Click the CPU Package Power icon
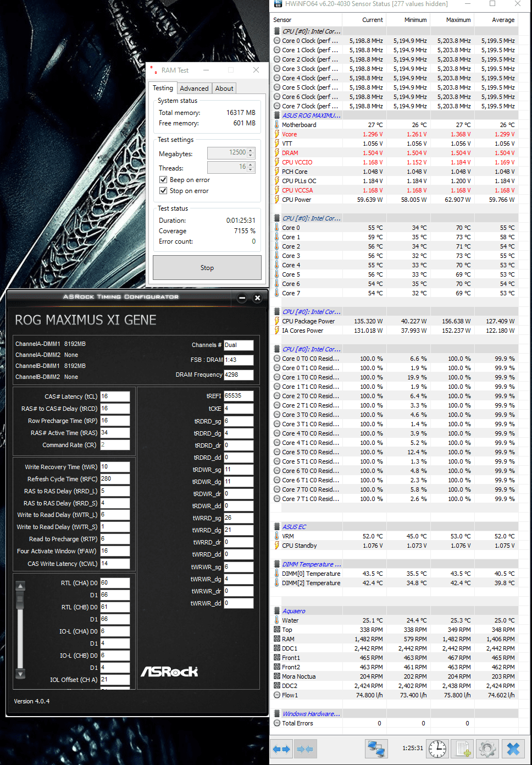This screenshot has width=532, height=765. point(277,321)
